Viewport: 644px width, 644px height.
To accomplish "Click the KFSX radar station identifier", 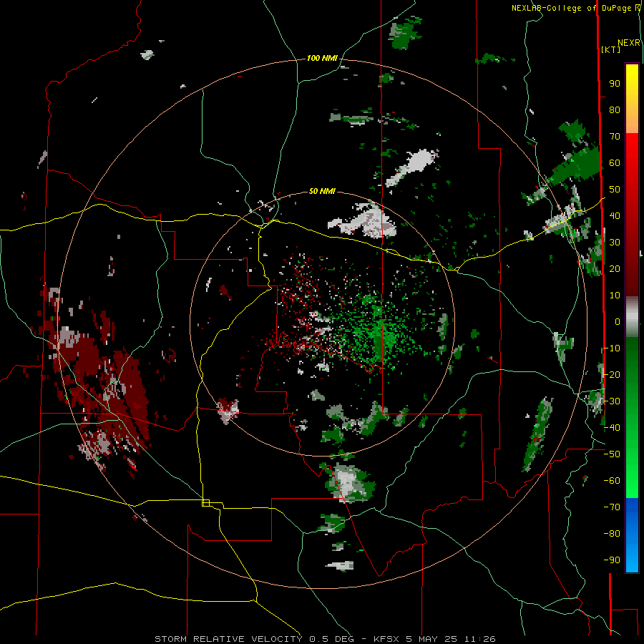I will tap(386, 639).
